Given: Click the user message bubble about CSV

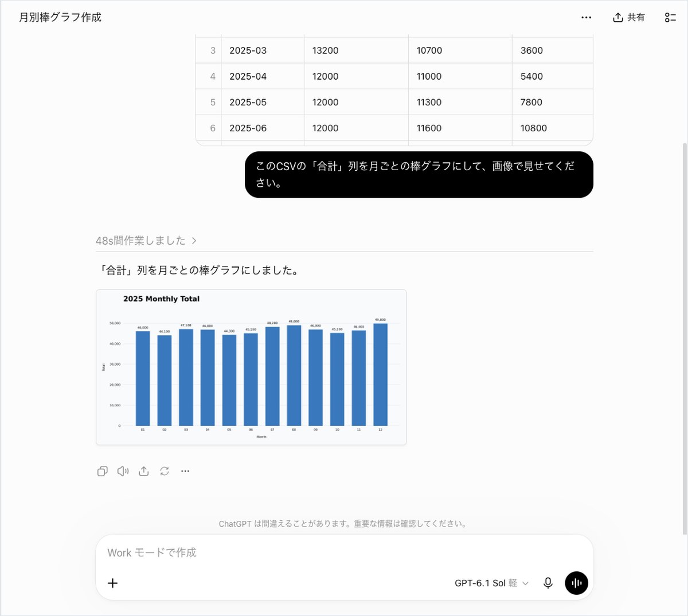Looking at the screenshot, I should click(x=419, y=175).
